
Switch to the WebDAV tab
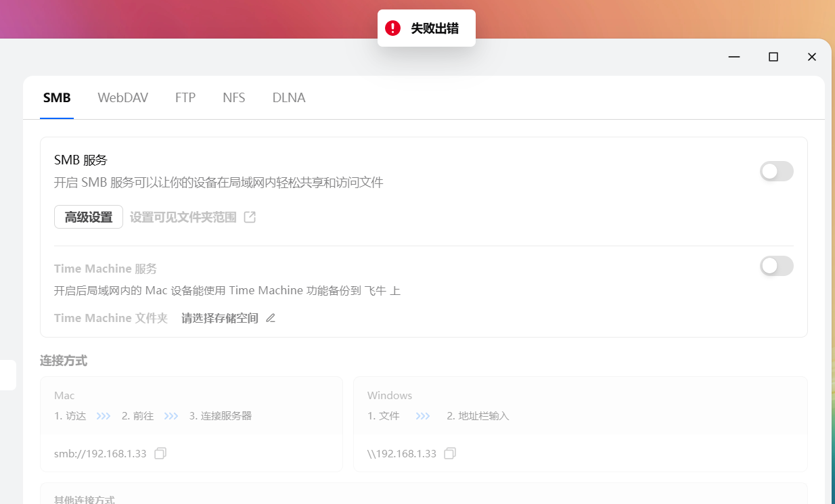122,97
